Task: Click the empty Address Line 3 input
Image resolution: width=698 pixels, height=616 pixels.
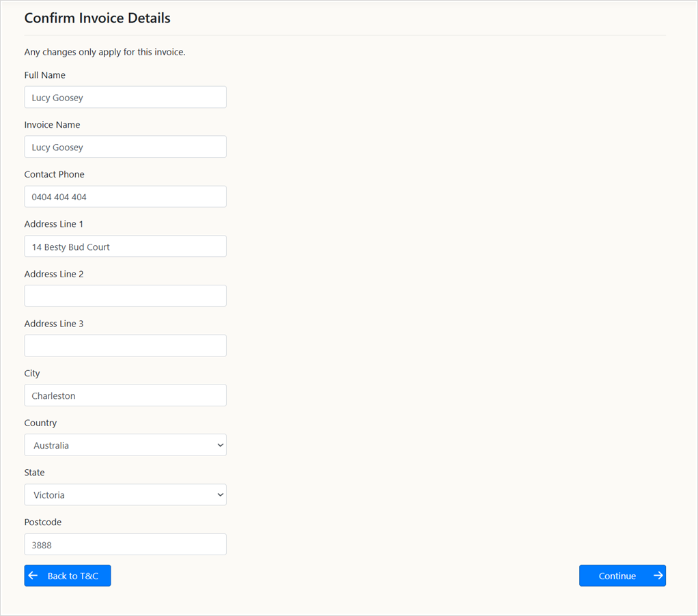Action: pyautogui.click(x=125, y=346)
